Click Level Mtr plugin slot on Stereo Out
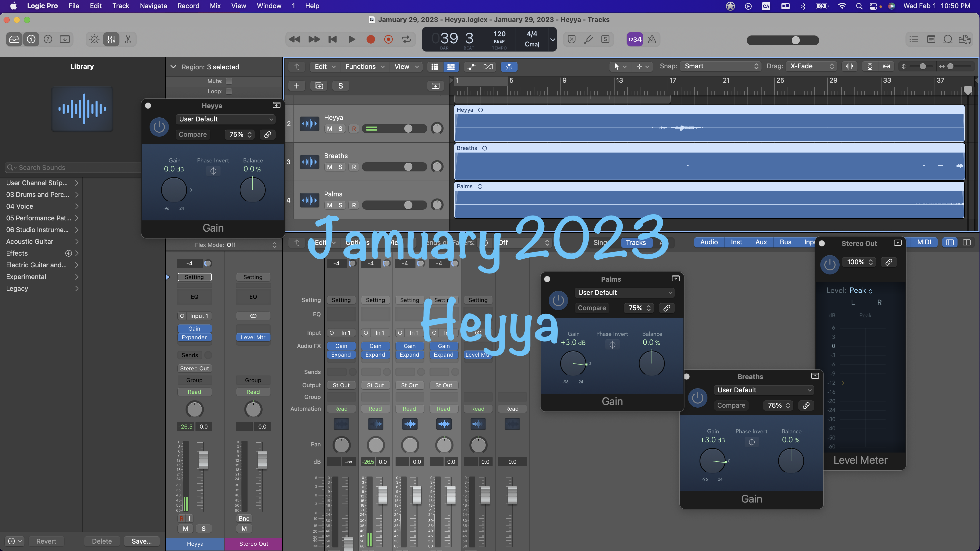Image resolution: width=980 pixels, height=551 pixels. tap(253, 337)
